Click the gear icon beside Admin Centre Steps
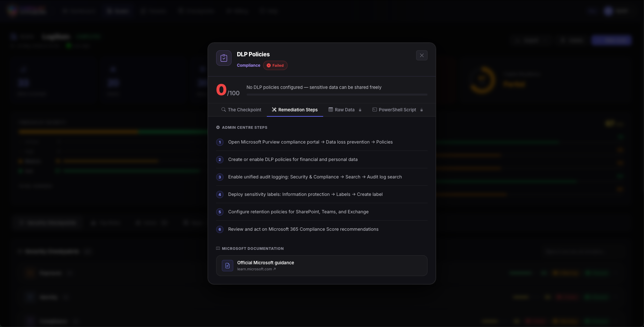 click(x=218, y=127)
